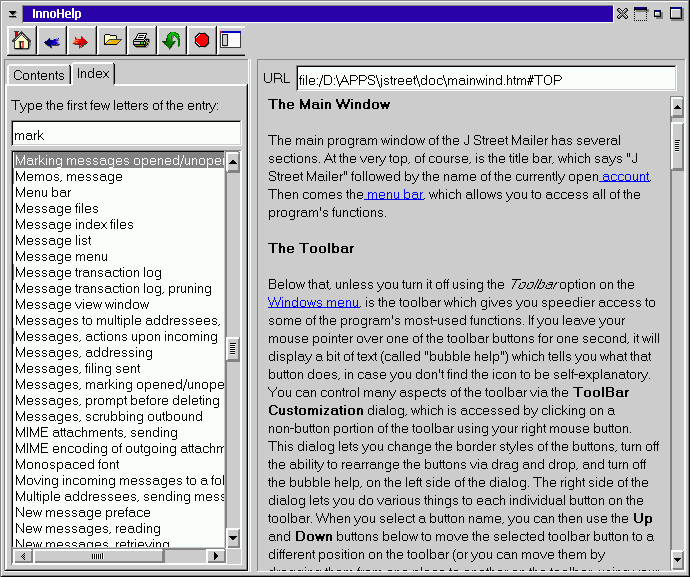Select 'MIME attachments, sending' entry
Screen dimensions: 690x577
(x=119, y=432)
